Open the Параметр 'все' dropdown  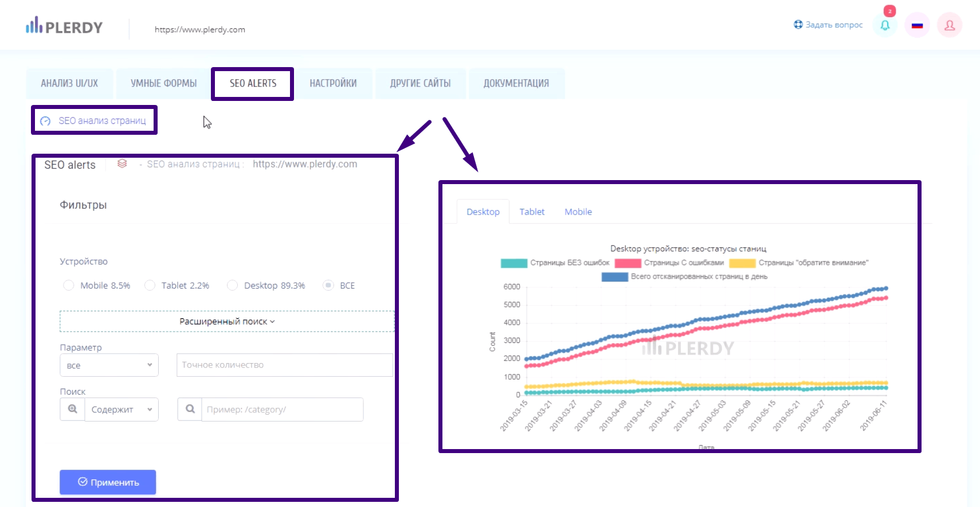(x=109, y=365)
